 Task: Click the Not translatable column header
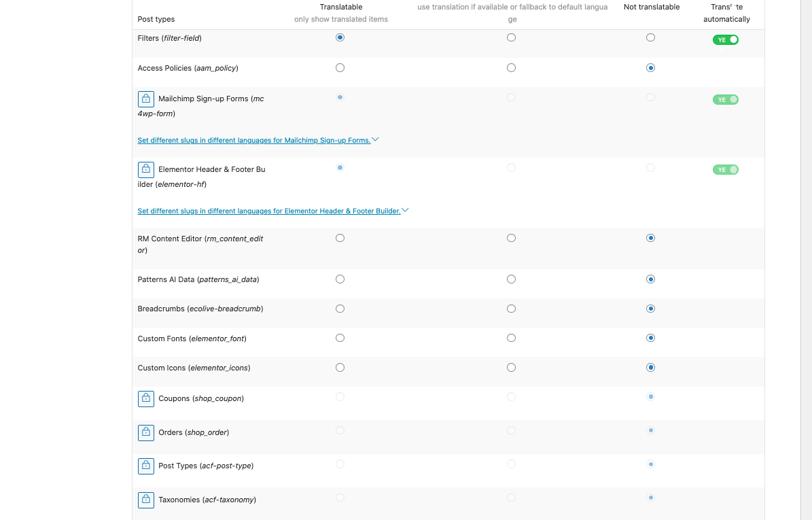pos(652,7)
